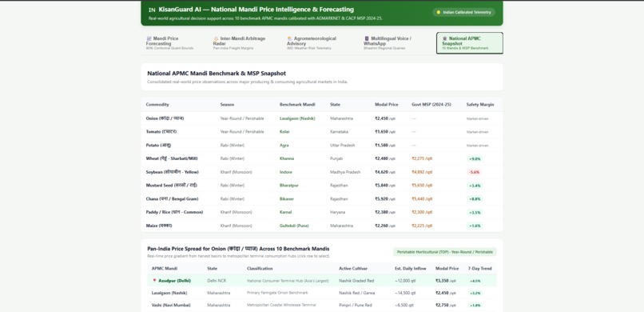
Task: Select the Tomato commodity row
Action: point(321,132)
